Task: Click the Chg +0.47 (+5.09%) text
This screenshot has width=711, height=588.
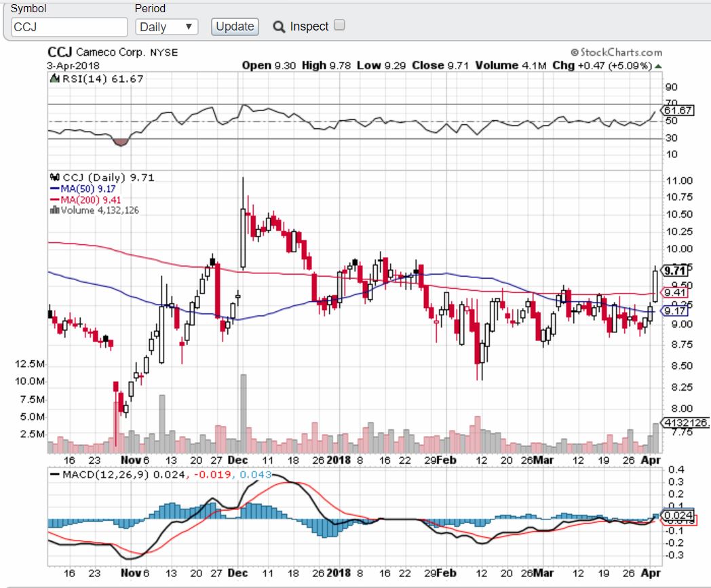Action: [602, 66]
